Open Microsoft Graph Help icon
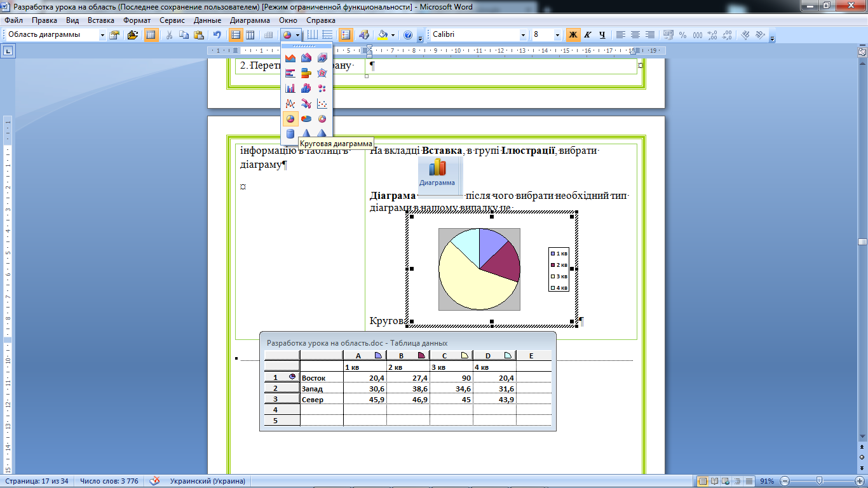This screenshot has height=488, width=868. point(408,35)
